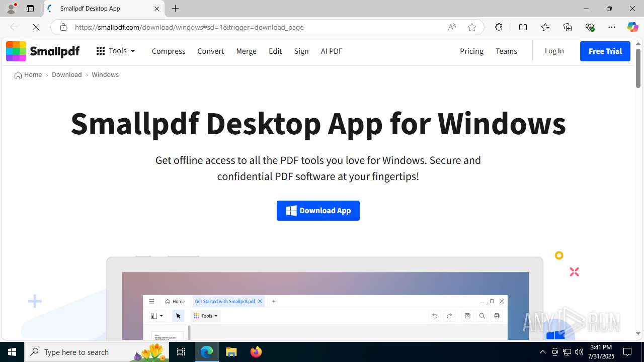This screenshot has width=644, height=362.
Task: Open the Extensions puzzle icon
Action: coord(499,27)
